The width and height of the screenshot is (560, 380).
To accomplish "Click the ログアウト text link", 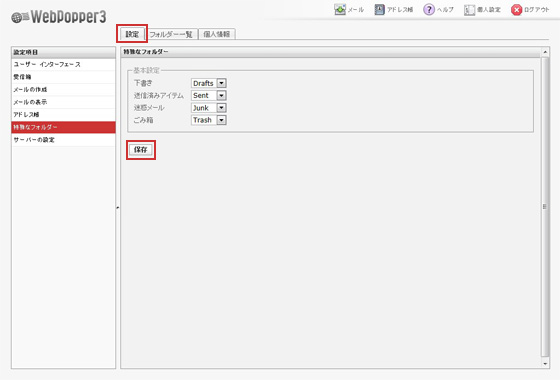I will tap(537, 10).
